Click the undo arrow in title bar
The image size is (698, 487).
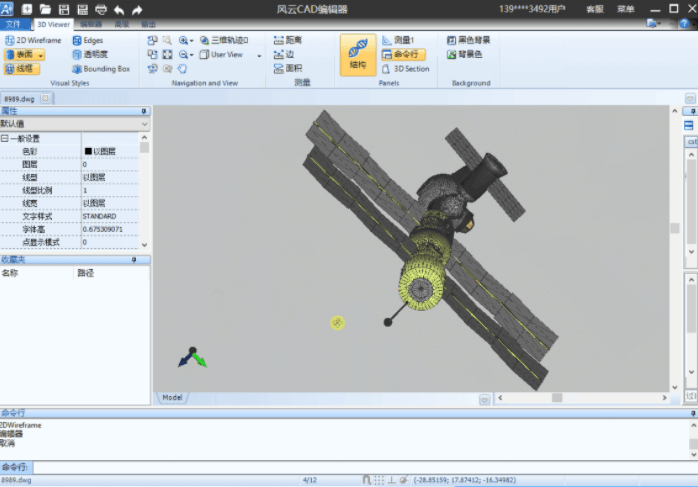click(119, 9)
